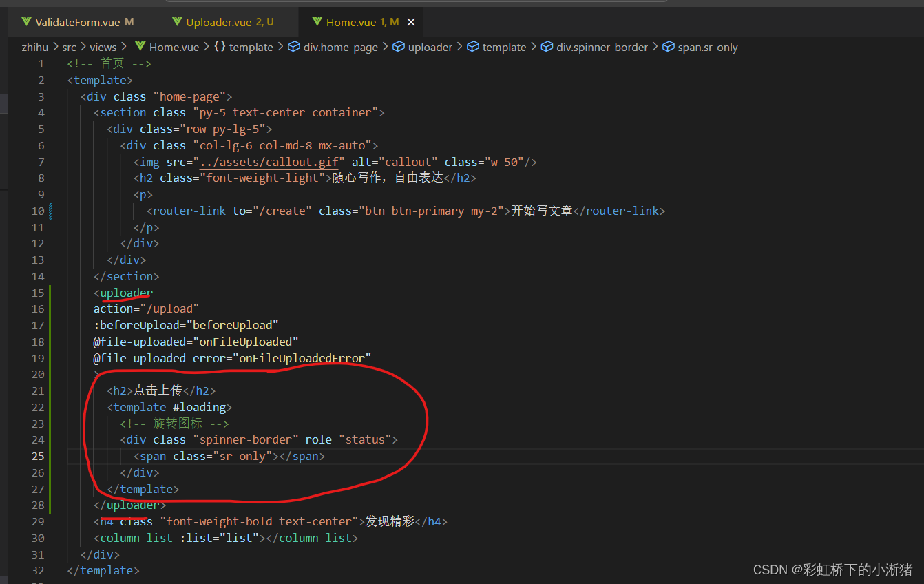
Task: Close the Home.vue tab
Action: (x=411, y=22)
